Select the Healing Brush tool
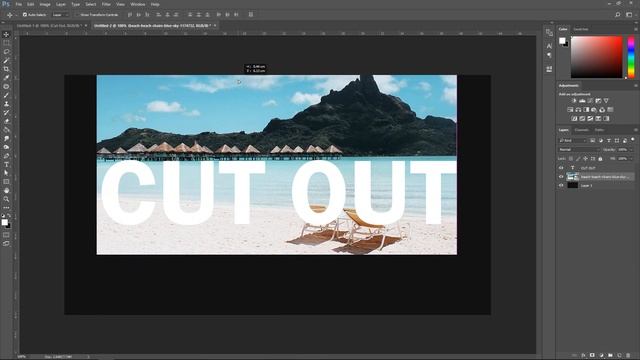The width and height of the screenshot is (640, 360). [6, 87]
